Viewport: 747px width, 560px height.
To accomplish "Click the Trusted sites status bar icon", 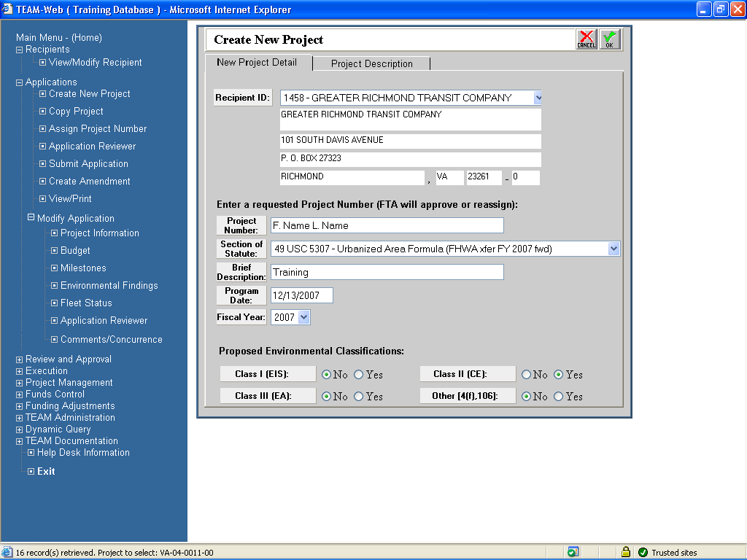I will (643, 553).
